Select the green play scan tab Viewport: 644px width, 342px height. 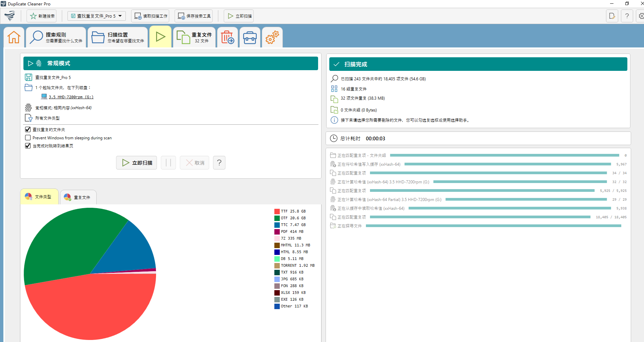click(160, 37)
